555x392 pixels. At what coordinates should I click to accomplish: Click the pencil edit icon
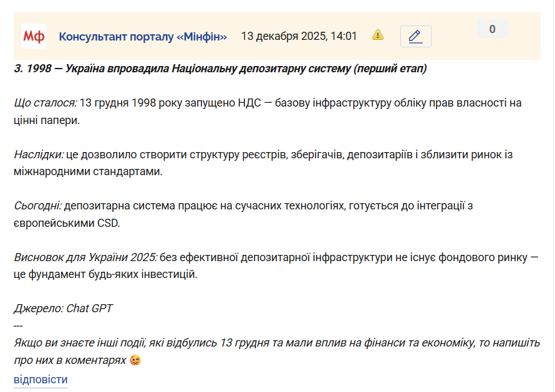[415, 36]
